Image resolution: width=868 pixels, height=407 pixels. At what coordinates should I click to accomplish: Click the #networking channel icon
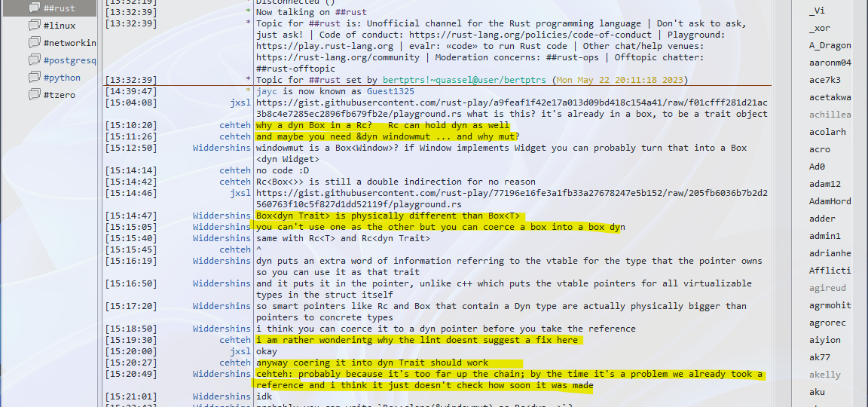pos(35,43)
